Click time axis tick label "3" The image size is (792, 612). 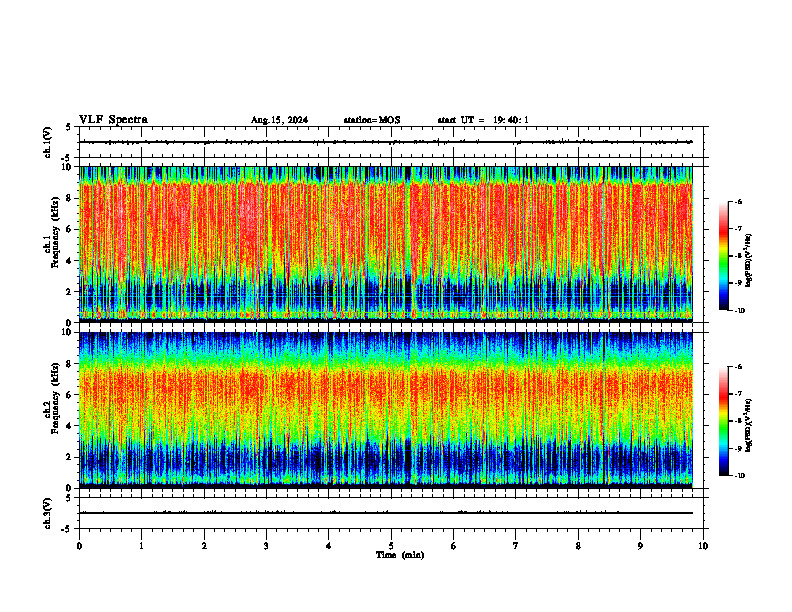click(266, 546)
